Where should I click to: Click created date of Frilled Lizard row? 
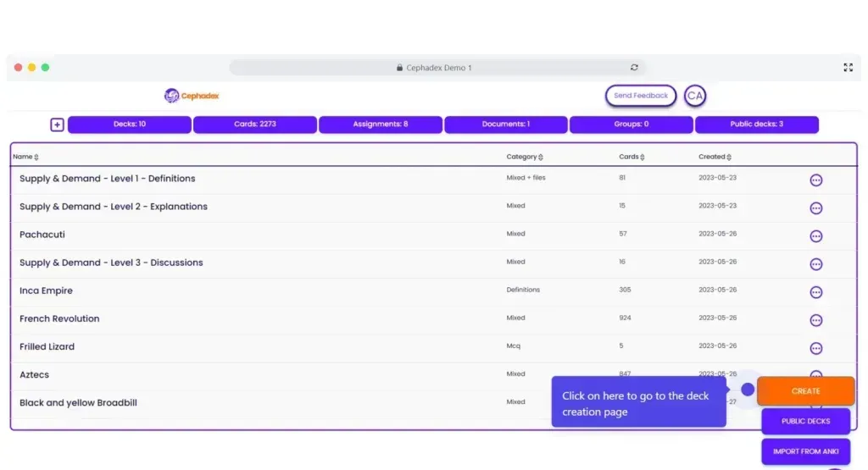[717, 346]
